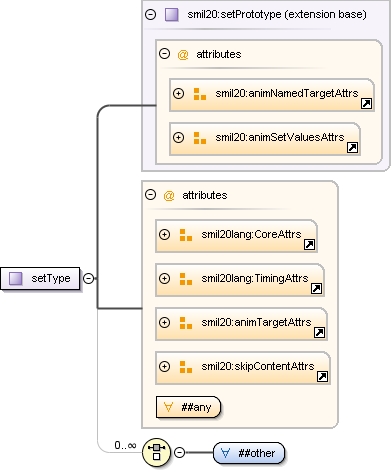Click the purple complex type icon of setType
This screenshot has height=472, width=392.
15,278
